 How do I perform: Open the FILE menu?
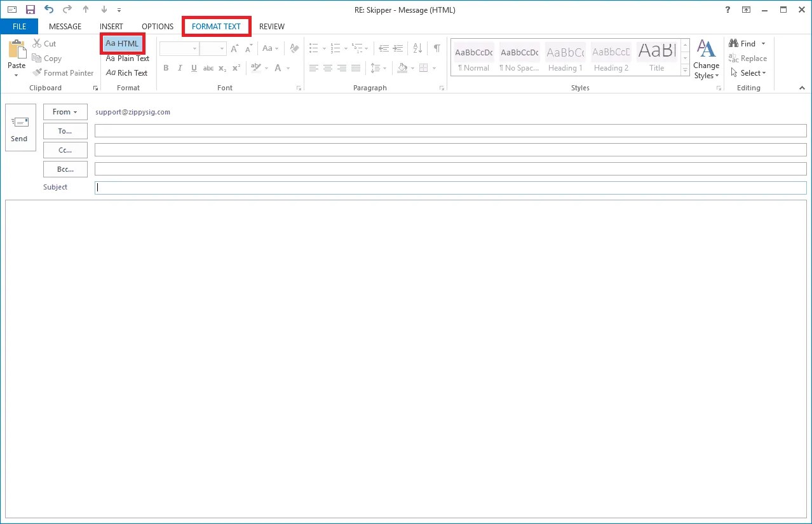[19, 26]
